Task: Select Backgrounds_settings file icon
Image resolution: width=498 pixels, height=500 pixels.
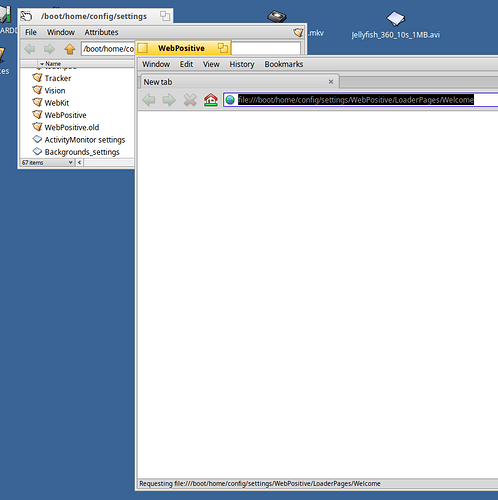Action: click(x=37, y=151)
